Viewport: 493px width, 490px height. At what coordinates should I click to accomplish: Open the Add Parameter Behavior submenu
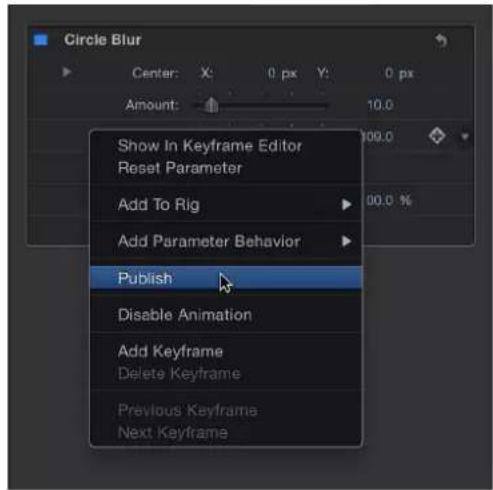click(x=226, y=241)
